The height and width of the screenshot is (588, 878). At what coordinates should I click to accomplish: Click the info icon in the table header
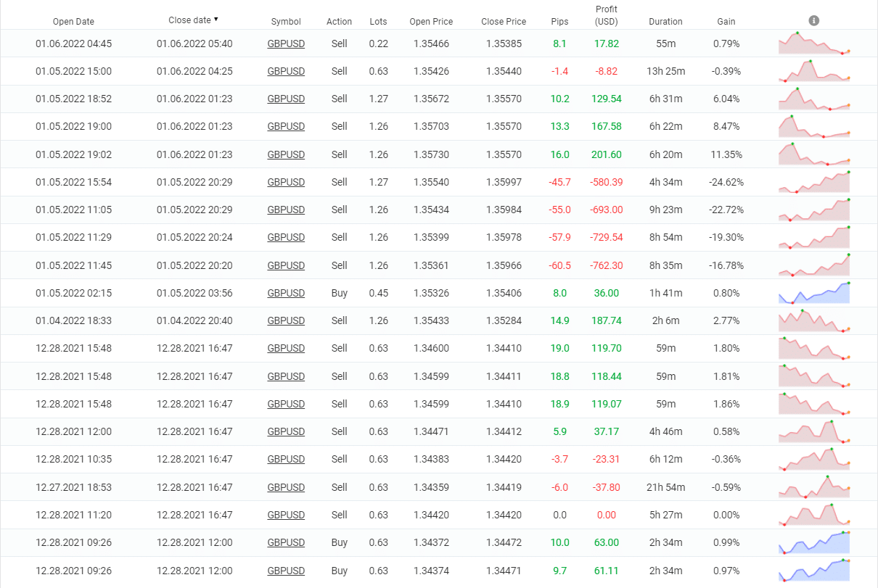click(x=813, y=20)
